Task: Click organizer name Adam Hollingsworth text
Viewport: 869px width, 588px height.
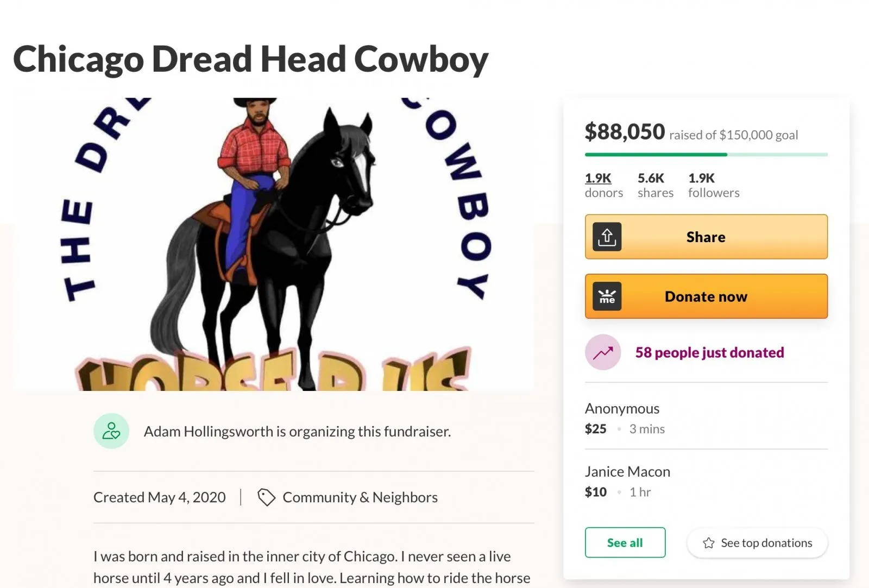Action: (x=209, y=431)
